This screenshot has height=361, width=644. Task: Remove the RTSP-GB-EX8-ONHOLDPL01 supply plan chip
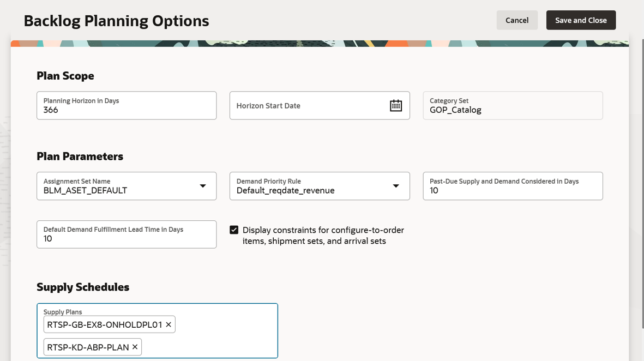168,324
